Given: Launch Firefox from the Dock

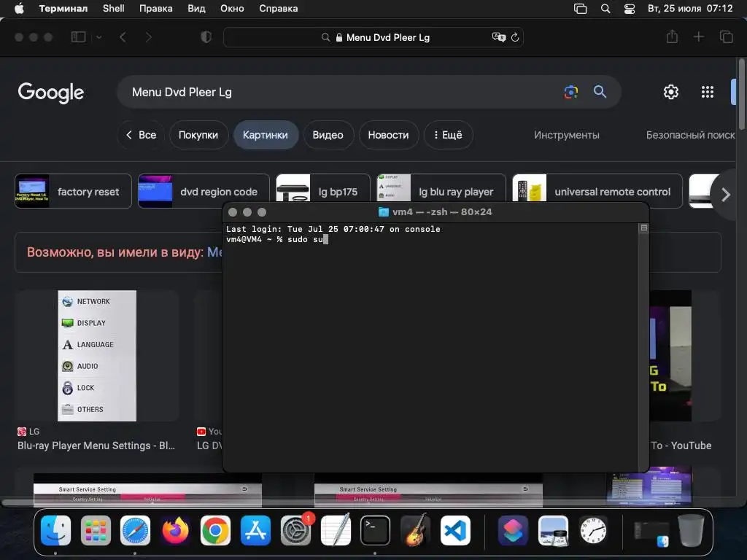Looking at the screenshot, I should tap(175, 531).
